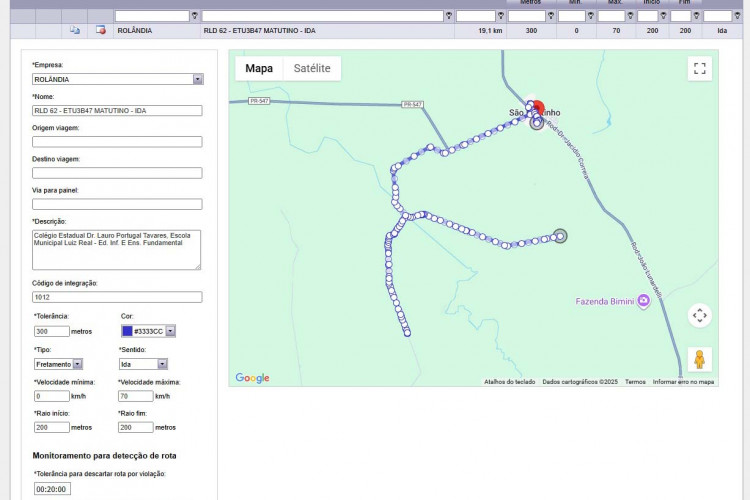
Task: Open the Google logo on the map
Action: pyautogui.click(x=252, y=378)
